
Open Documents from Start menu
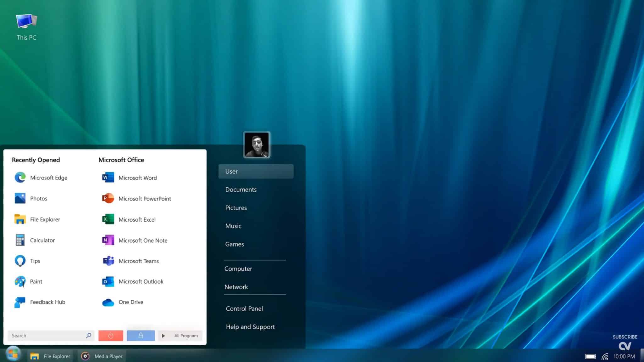point(241,189)
